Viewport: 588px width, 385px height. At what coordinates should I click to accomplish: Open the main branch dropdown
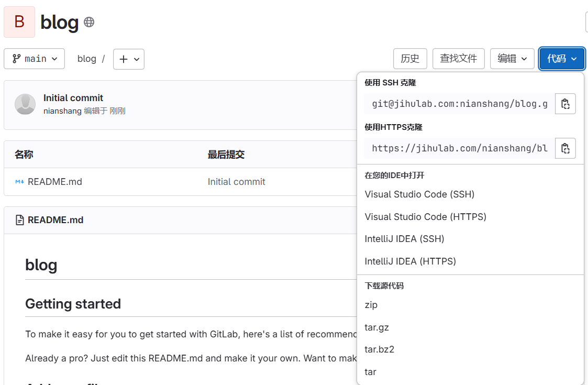pos(34,58)
